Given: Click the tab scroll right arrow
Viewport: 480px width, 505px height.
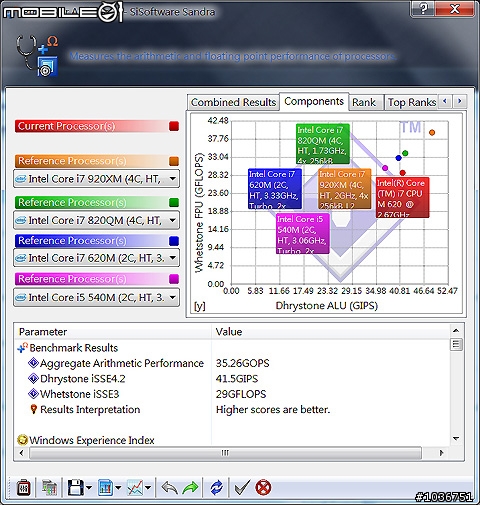Looking at the screenshot, I should click(460, 101).
